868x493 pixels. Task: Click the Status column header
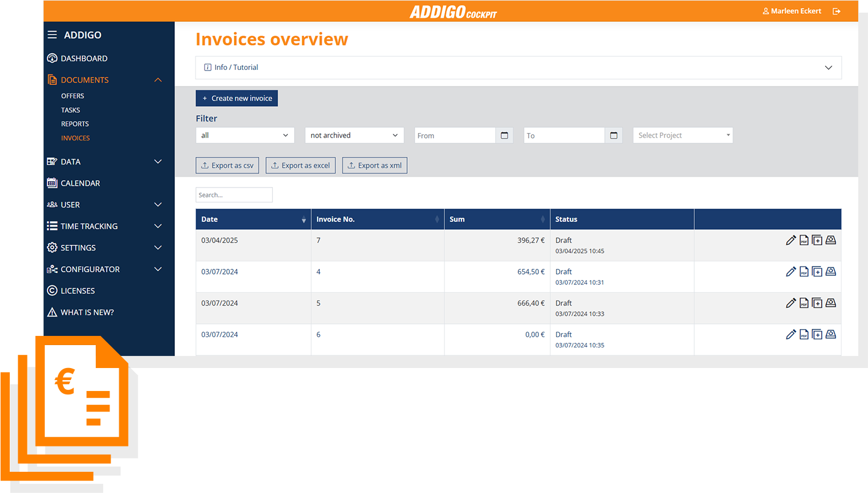tap(622, 220)
